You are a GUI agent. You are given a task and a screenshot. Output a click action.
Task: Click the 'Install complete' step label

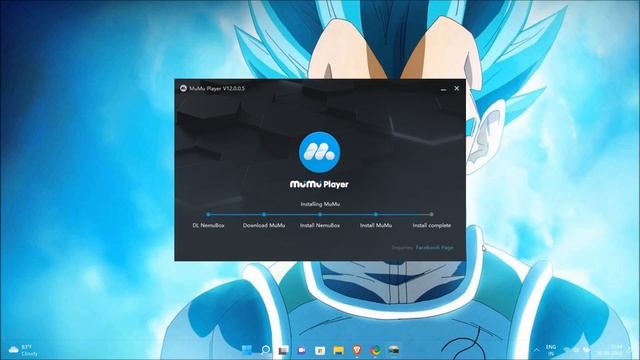[x=431, y=225]
